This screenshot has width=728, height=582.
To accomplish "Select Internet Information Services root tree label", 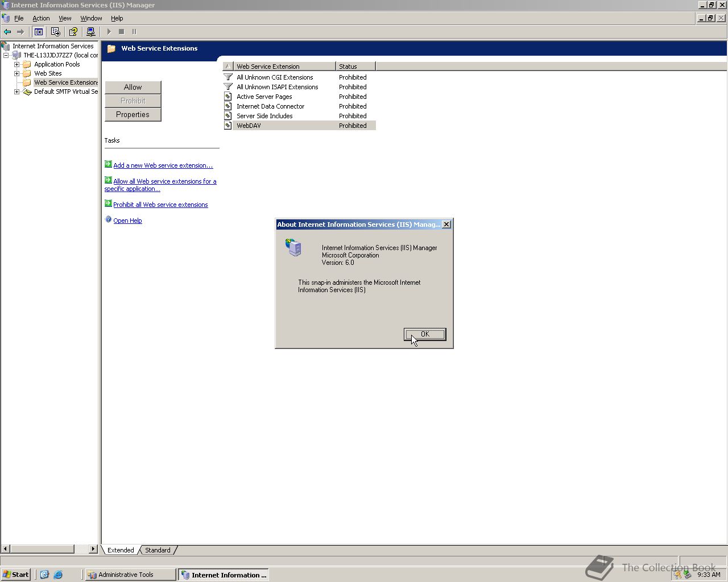I will click(x=53, y=46).
